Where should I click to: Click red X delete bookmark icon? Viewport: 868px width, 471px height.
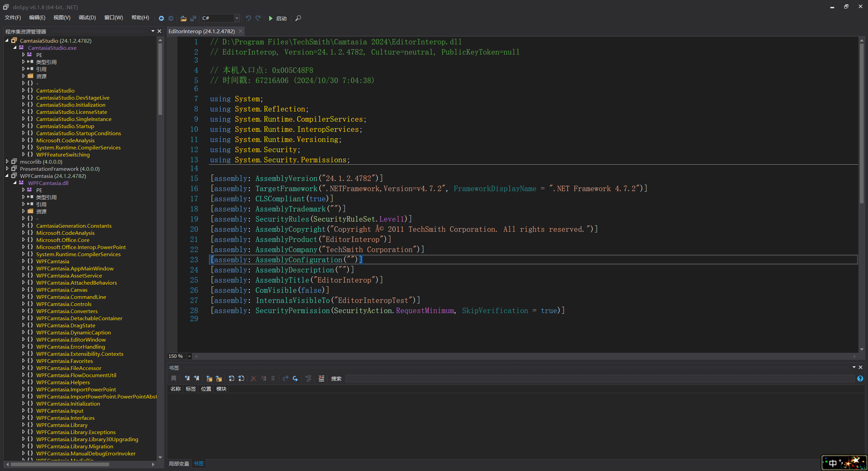click(254, 378)
